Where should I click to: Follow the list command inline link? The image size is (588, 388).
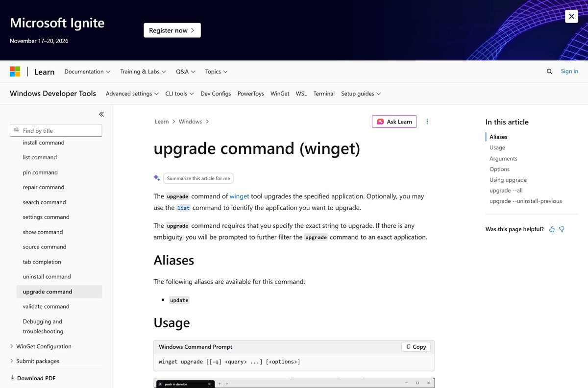[x=183, y=208]
